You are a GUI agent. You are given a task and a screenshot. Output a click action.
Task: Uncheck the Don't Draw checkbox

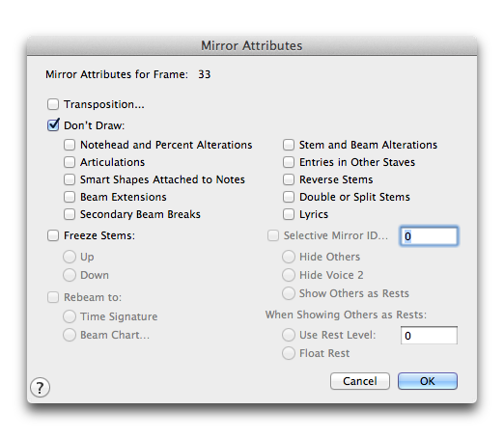53,125
